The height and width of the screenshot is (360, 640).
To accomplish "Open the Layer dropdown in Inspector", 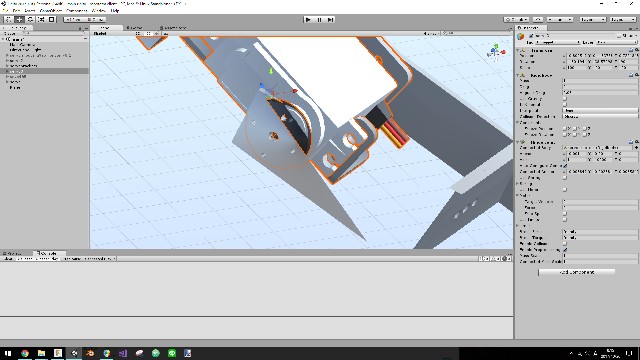I will click(616, 42).
